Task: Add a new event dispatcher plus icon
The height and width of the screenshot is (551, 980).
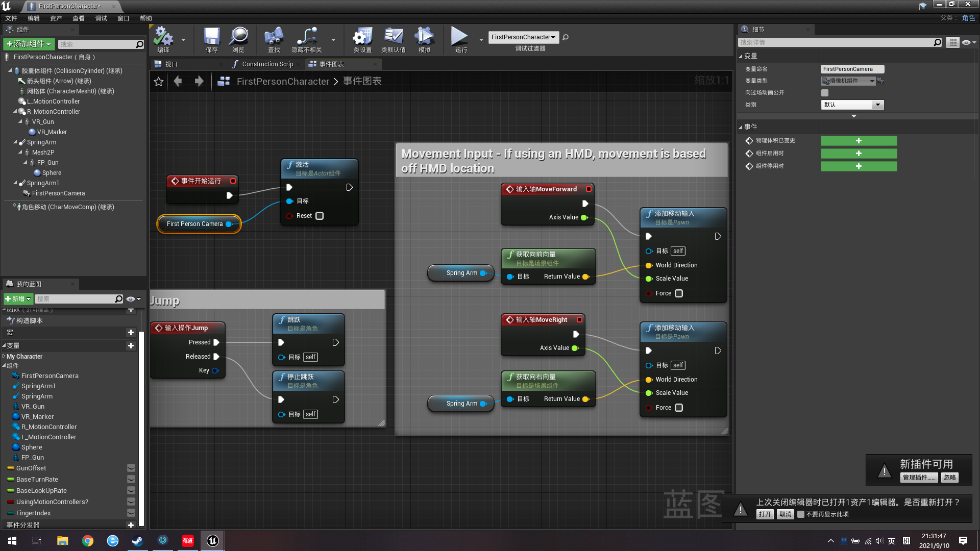Action: pos(131,525)
